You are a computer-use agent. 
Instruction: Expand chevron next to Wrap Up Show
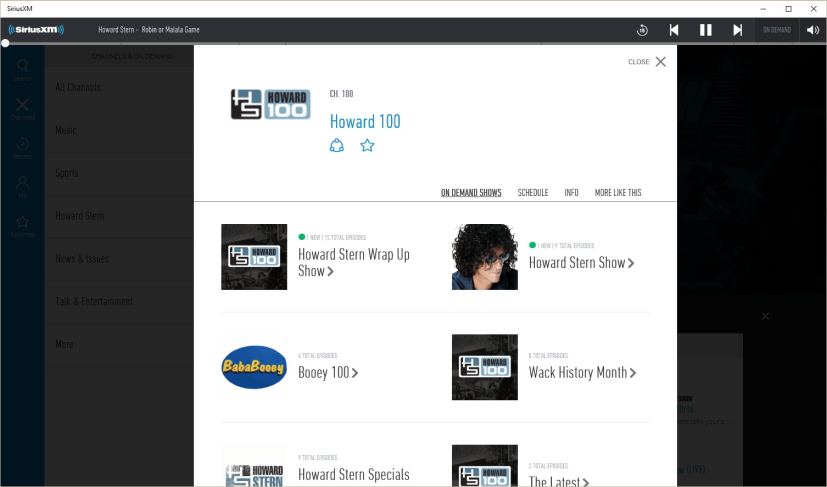331,271
